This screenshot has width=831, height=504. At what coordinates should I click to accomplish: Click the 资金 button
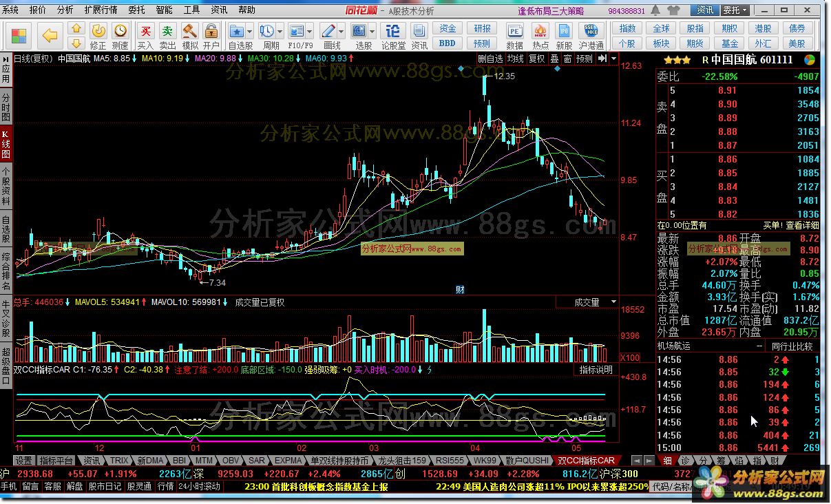coord(448,28)
